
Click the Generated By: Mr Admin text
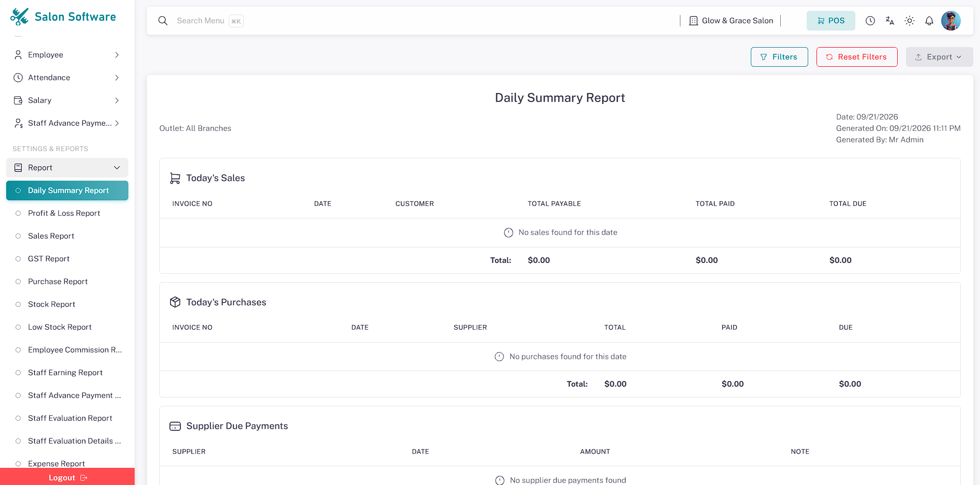880,140
